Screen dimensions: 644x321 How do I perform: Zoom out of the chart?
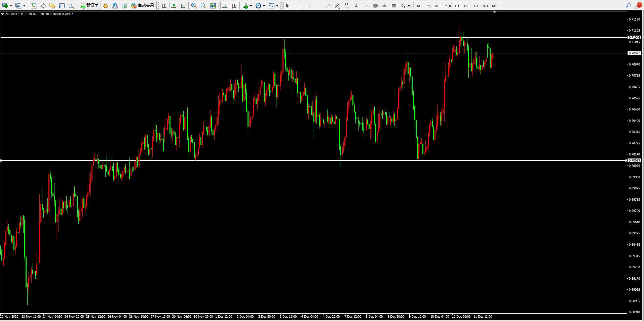pyautogui.click(x=203, y=6)
